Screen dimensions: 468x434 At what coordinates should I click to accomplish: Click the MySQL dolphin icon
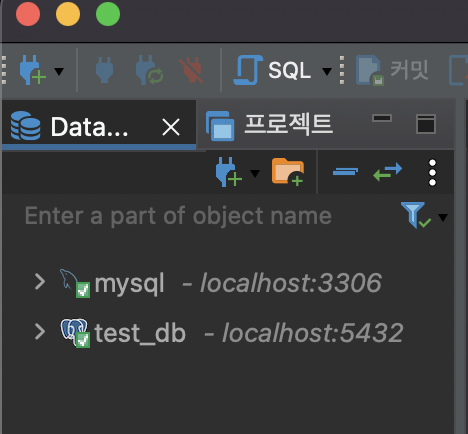(x=74, y=283)
